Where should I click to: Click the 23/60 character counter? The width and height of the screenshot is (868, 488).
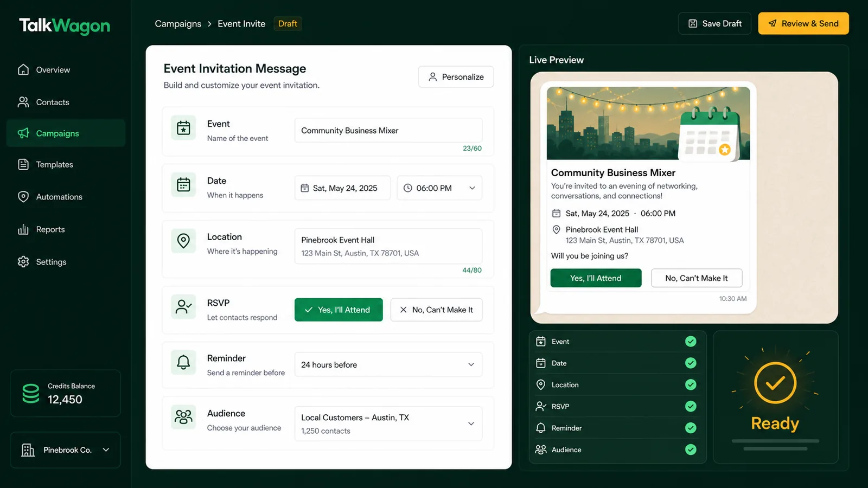tap(472, 148)
